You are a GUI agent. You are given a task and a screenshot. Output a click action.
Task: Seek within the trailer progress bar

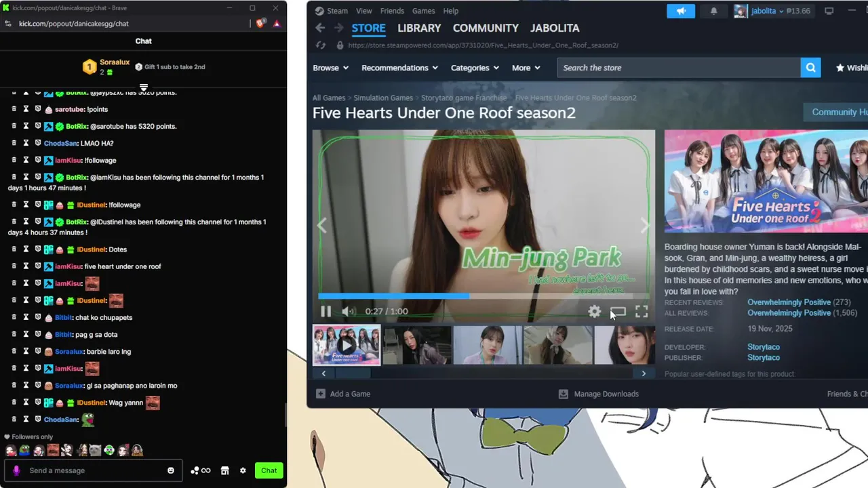[x=484, y=296]
